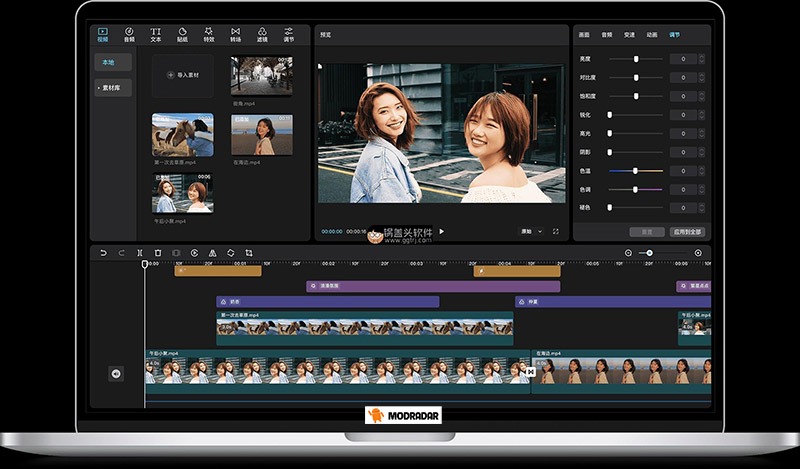Open the 视频 video tab
The width and height of the screenshot is (800, 469).
tap(103, 35)
